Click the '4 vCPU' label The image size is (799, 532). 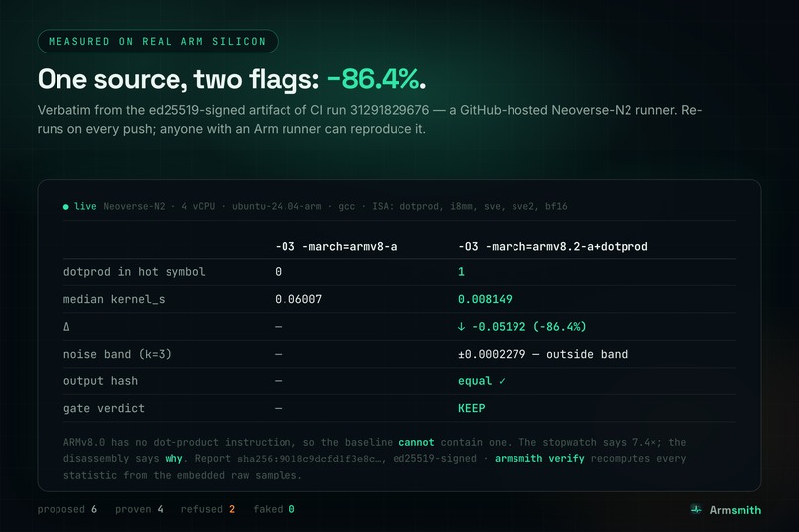(x=198, y=206)
